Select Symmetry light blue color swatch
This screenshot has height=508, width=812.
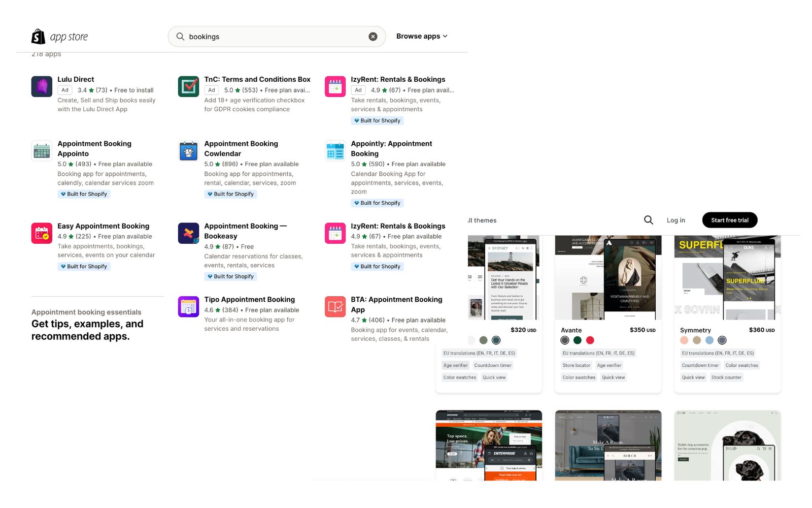click(709, 340)
